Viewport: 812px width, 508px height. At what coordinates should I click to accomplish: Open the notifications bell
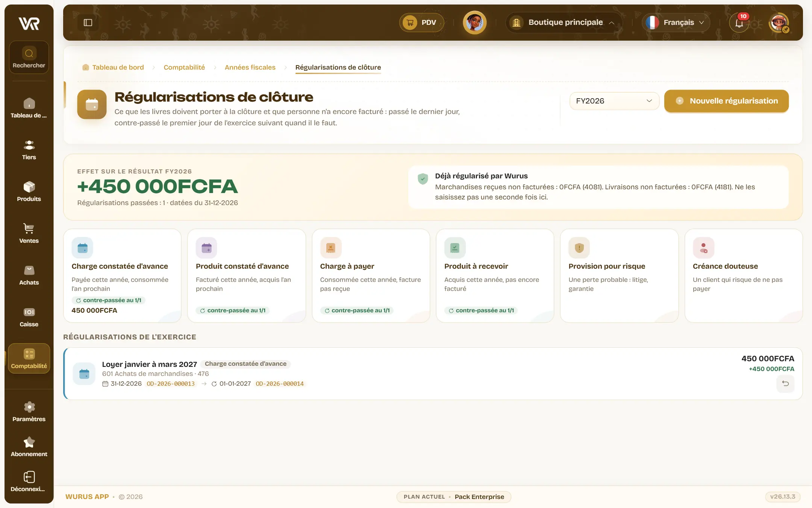(739, 23)
